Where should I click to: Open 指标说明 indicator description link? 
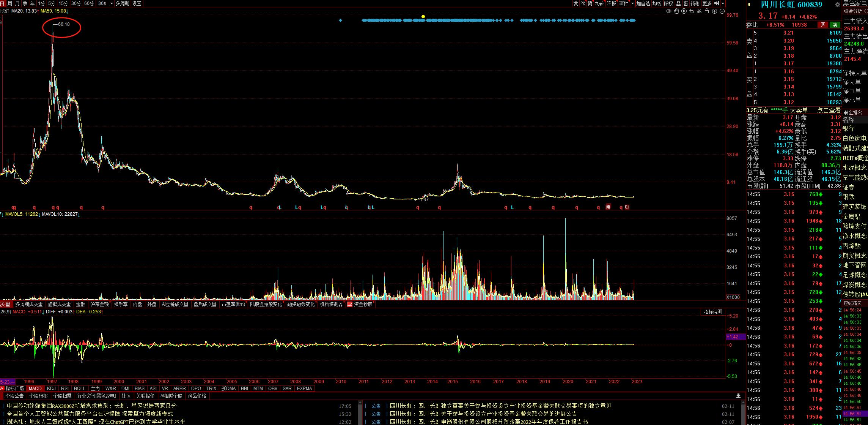pyautogui.click(x=713, y=312)
